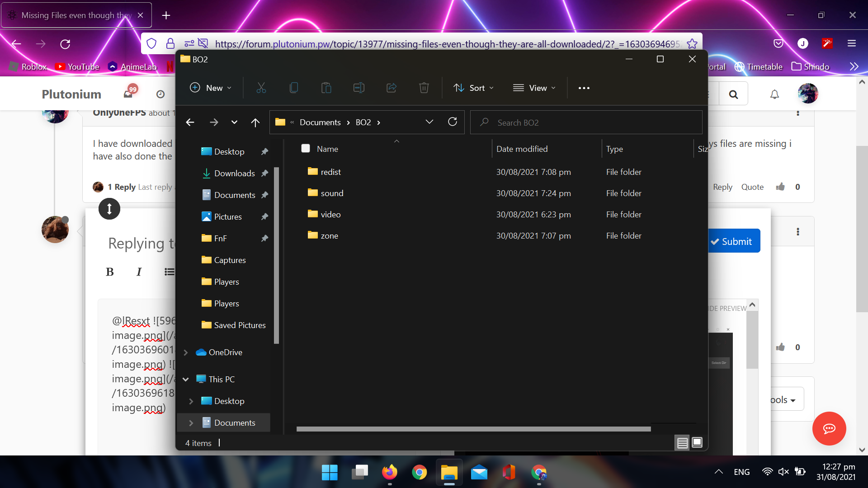Click the Copy icon in Explorer toolbar

click(x=294, y=88)
